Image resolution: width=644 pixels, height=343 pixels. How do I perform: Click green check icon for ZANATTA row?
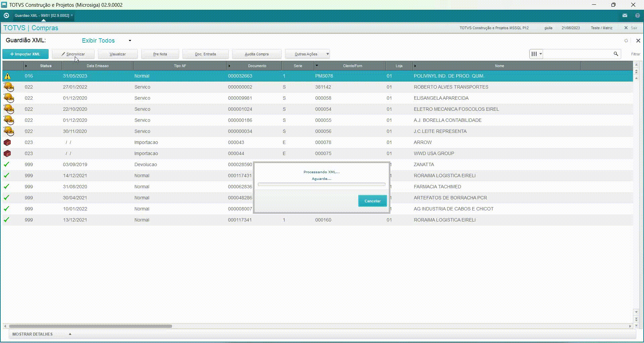click(6, 164)
